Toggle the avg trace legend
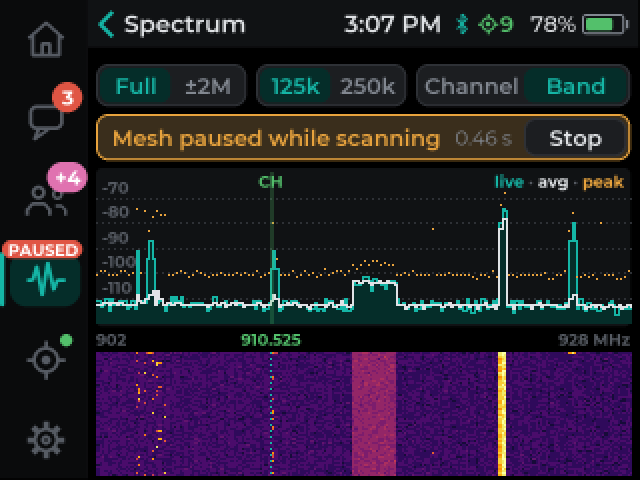The image size is (640, 480). 553,182
